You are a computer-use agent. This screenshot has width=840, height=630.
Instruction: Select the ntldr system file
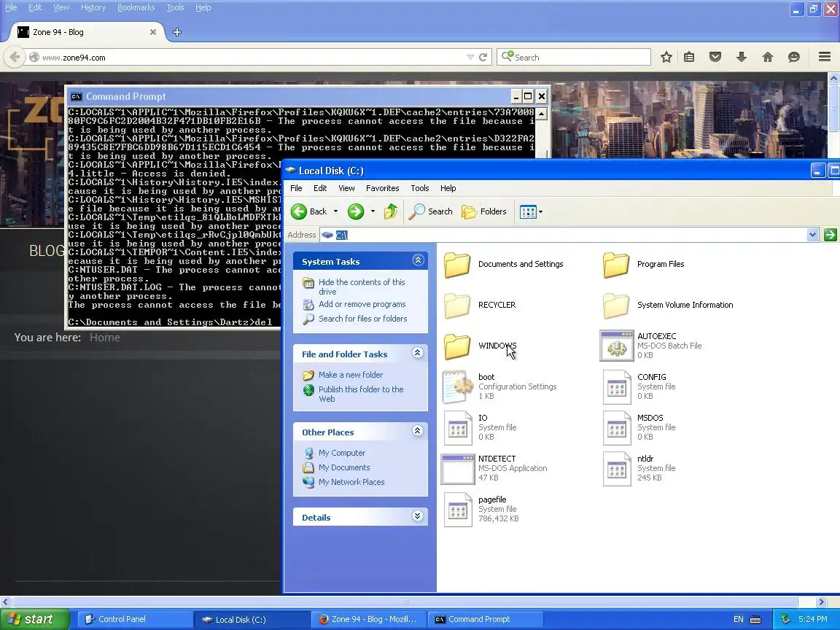tap(639, 468)
